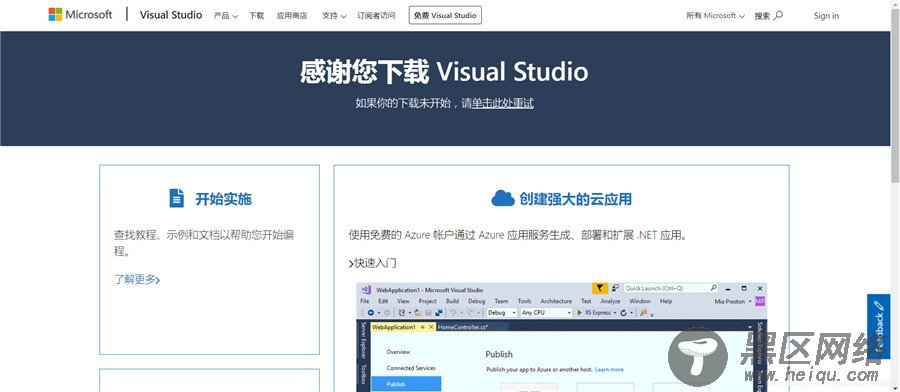Image resolution: width=900 pixels, height=392 pixels.
Task: Click the Undo arrow toolbar icon
Action: (453, 313)
